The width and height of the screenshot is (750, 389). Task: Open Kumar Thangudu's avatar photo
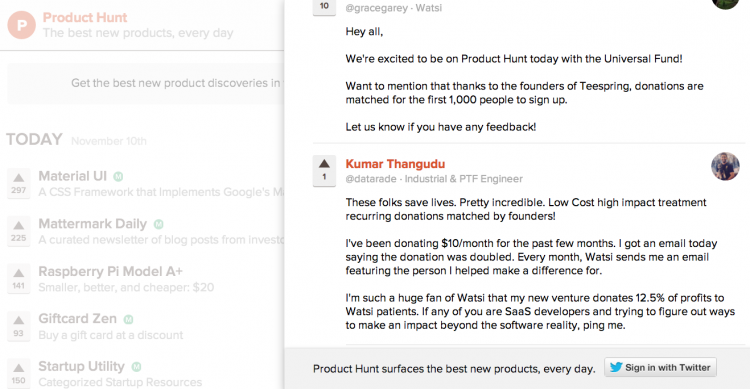point(725,167)
